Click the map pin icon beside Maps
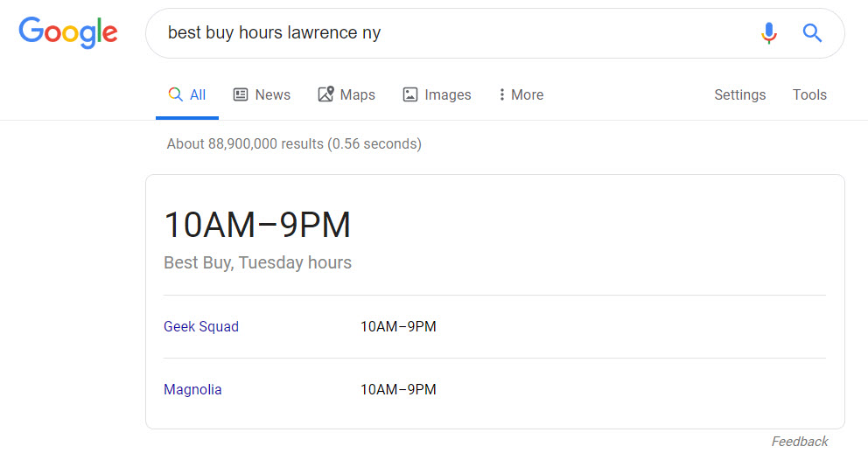 (325, 94)
